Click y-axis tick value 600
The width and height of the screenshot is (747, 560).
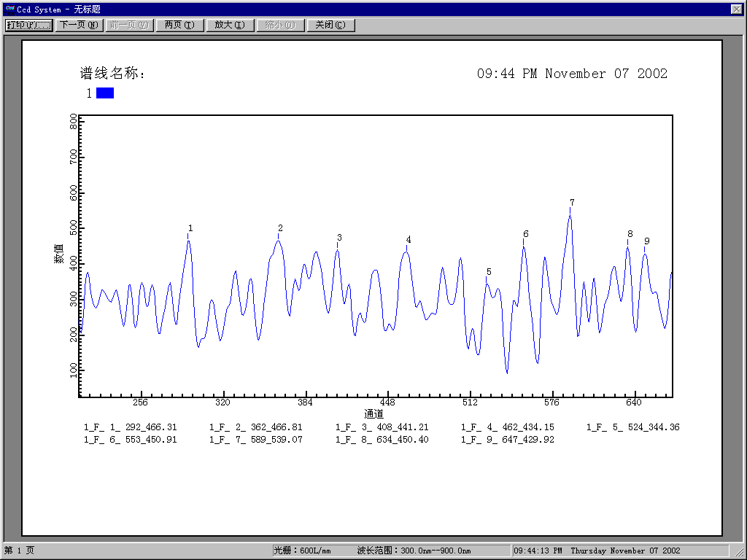click(x=74, y=192)
